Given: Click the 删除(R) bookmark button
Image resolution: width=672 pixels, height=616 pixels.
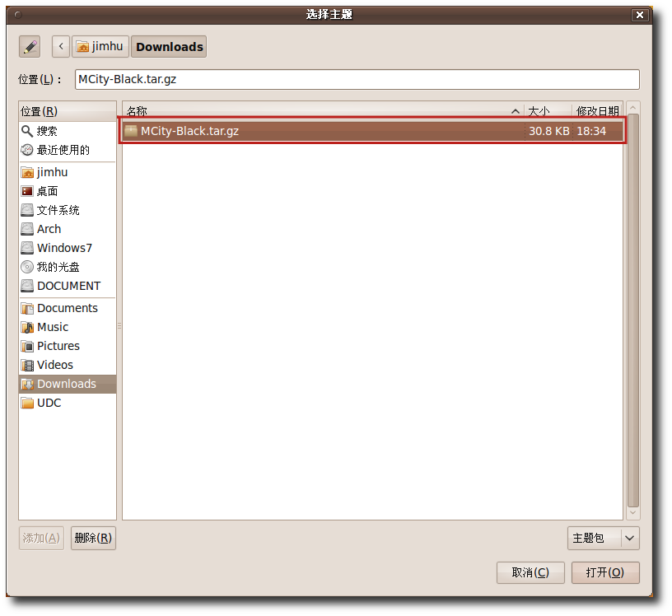Looking at the screenshot, I should click(93, 538).
